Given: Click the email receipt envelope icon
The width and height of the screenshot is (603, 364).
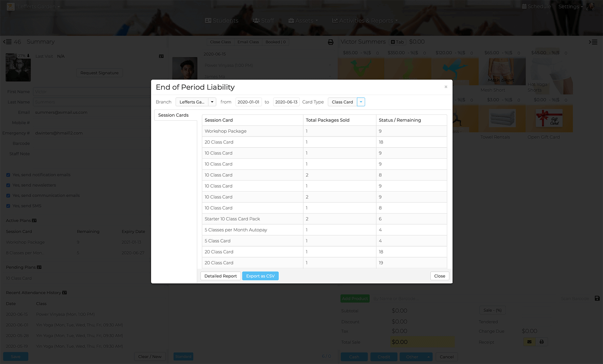Looking at the screenshot, I should pyautogui.click(x=529, y=342).
